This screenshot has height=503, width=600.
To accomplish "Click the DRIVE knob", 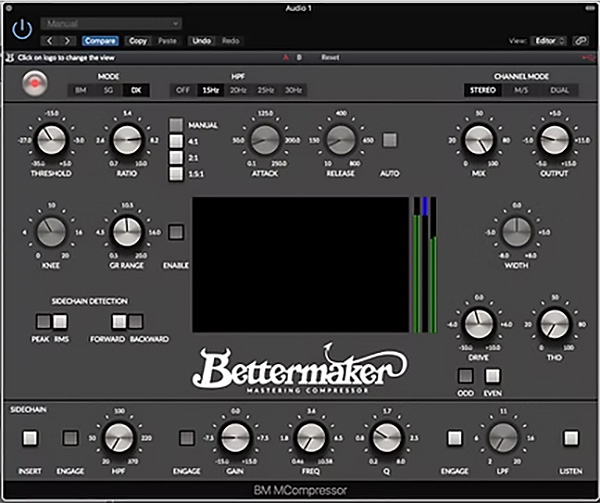I will 479,324.
